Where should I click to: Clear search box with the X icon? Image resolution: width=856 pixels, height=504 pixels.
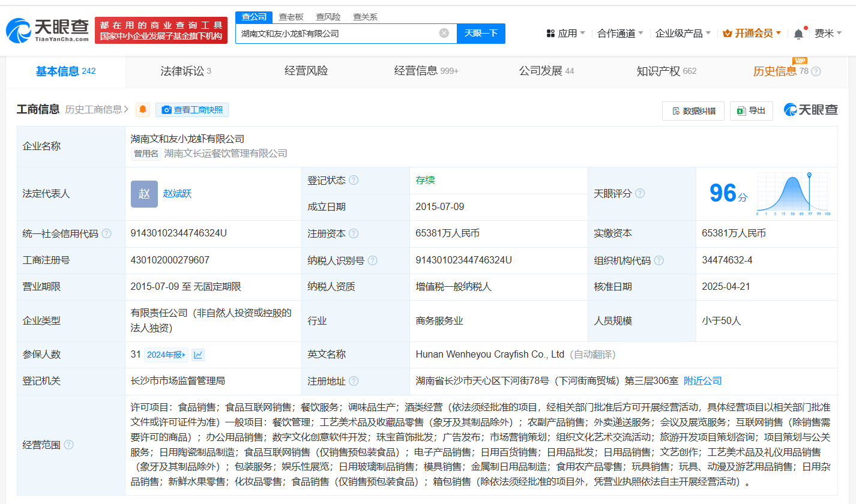click(x=444, y=33)
